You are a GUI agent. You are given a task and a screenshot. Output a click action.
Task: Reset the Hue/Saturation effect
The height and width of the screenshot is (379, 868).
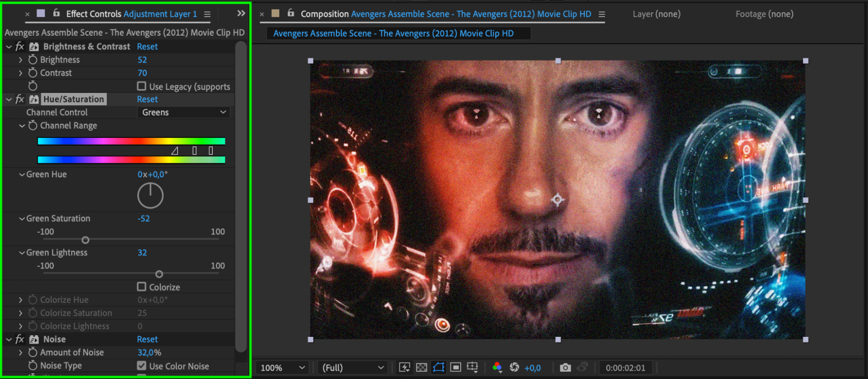point(147,99)
